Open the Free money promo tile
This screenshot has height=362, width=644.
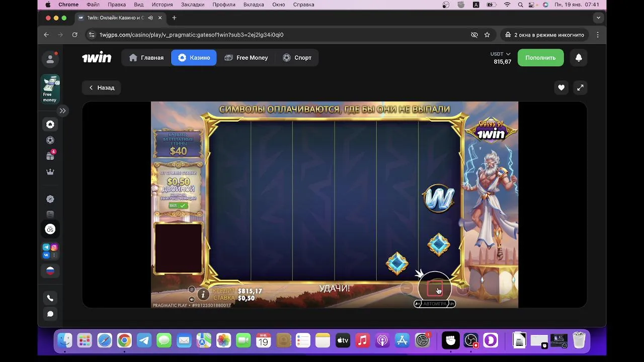coord(50,89)
